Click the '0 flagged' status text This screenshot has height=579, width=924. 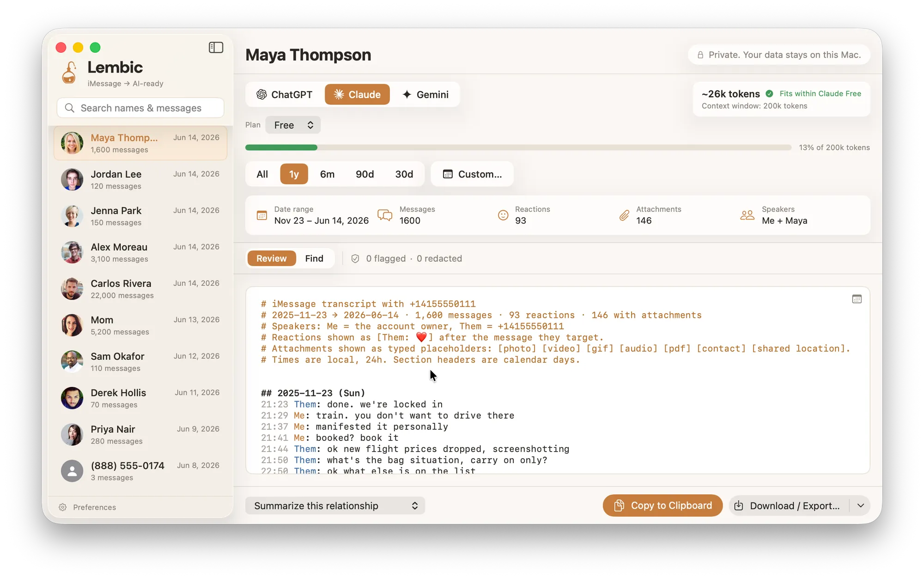pos(386,259)
